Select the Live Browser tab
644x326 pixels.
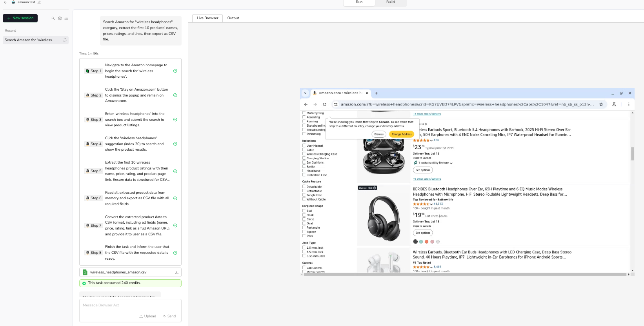tap(207, 18)
